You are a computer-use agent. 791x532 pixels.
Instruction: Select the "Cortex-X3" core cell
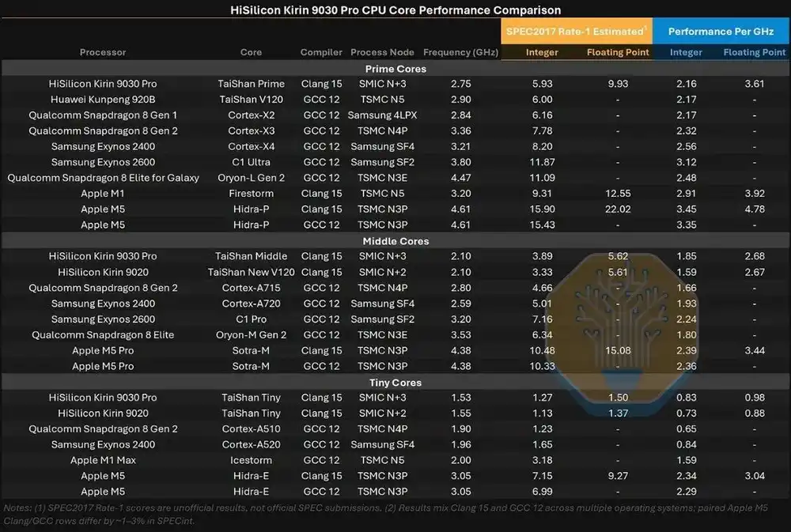pyautogui.click(x=252, y=130)
